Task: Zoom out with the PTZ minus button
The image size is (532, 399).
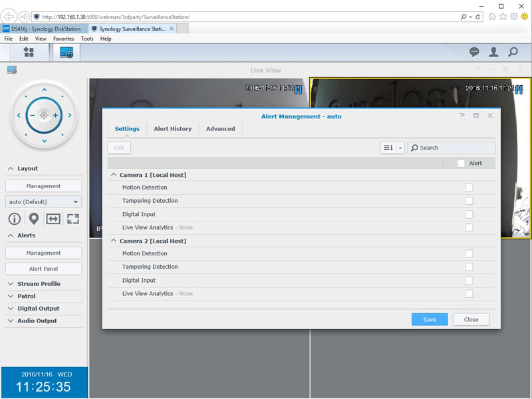Action: (33, 115)
